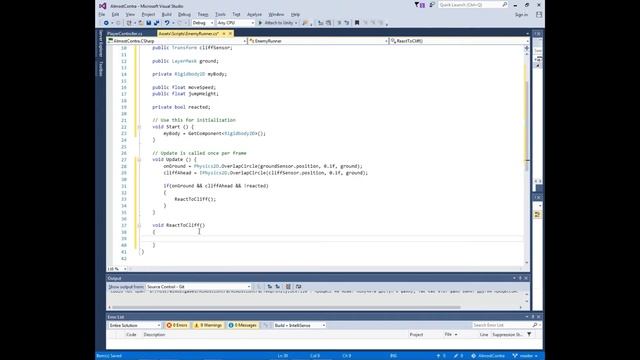Open the Server Explorer side tab
Image resolution: width=640 pixels, height=360 pixels.
(x=100, y=44)
